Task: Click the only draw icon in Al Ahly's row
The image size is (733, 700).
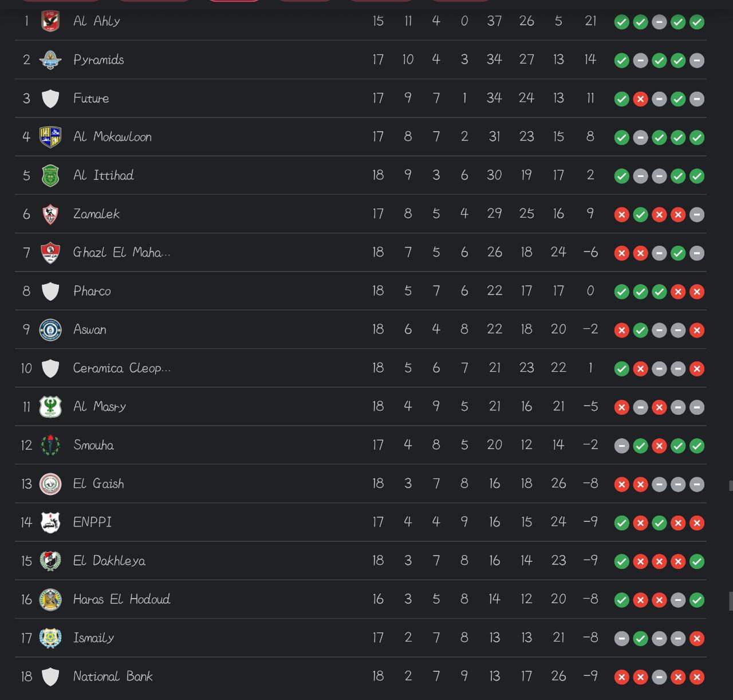Action: click(659, 22)
